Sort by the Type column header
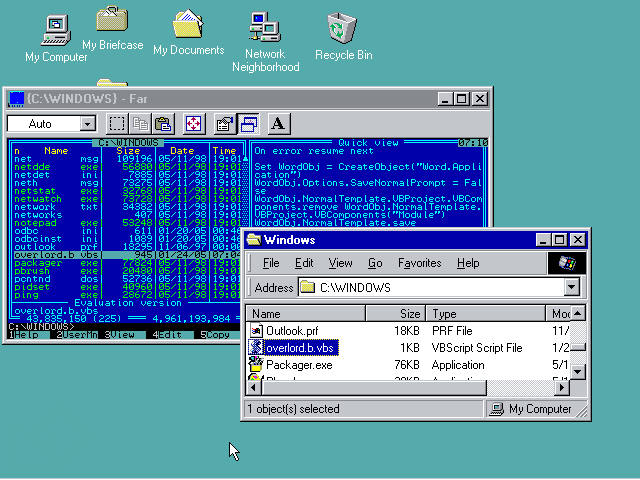This screenshot has width=640, height=480. (x=486, y=313)
